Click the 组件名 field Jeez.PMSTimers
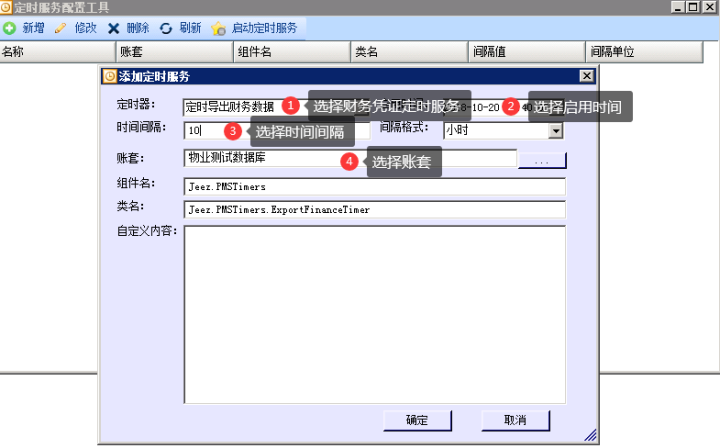The image size is (720, 448). [375, 187]
